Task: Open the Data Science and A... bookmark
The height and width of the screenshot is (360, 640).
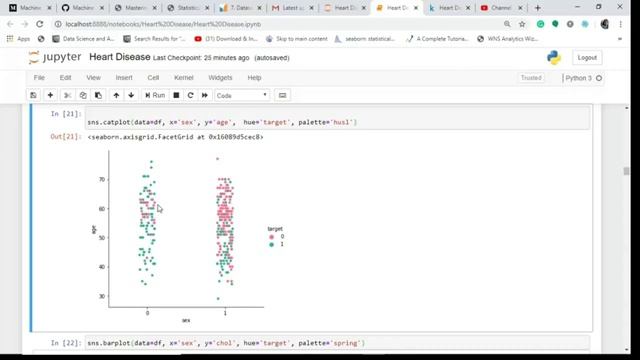Action: 83,39
